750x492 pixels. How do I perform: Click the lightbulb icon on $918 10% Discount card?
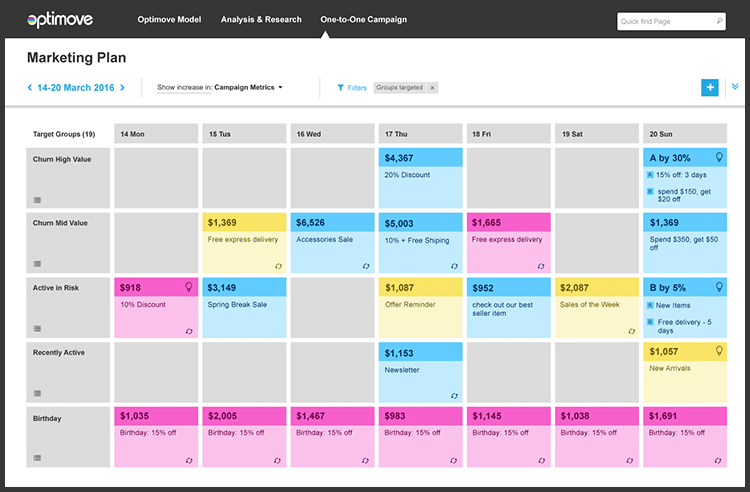189,287
